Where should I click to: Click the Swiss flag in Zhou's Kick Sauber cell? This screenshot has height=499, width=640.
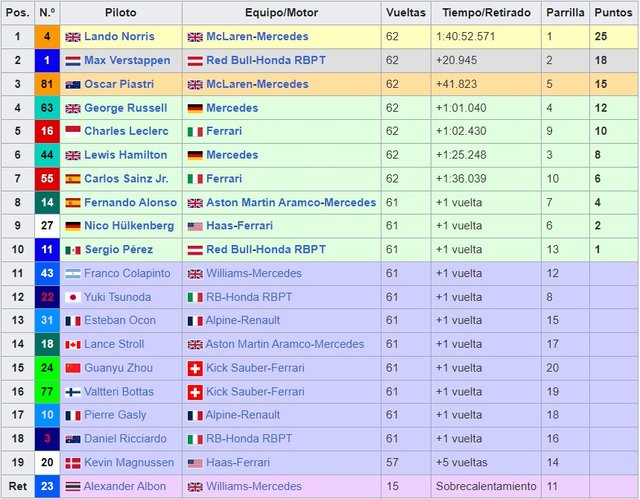pyautogui.click(x=195, y=368)
